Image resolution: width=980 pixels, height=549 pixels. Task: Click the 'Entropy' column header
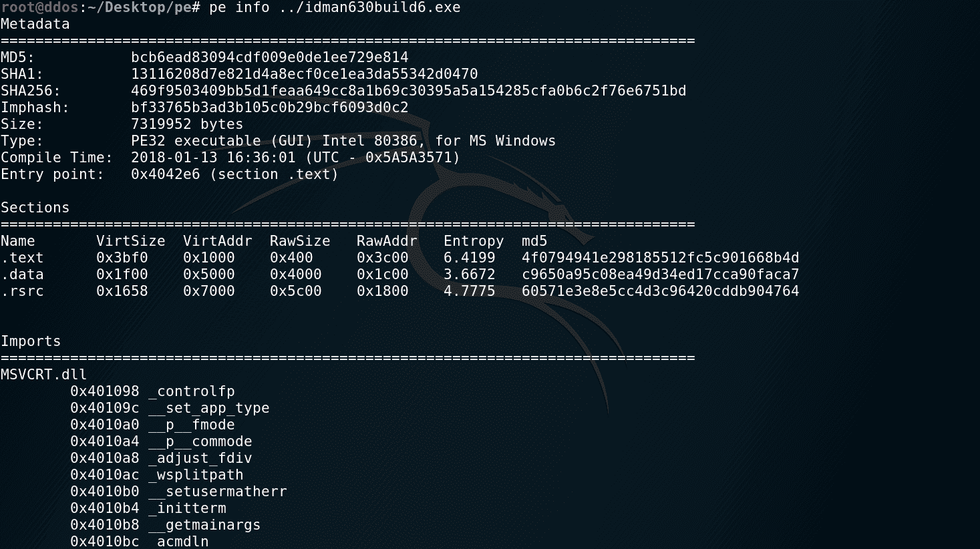coord(474,241)
